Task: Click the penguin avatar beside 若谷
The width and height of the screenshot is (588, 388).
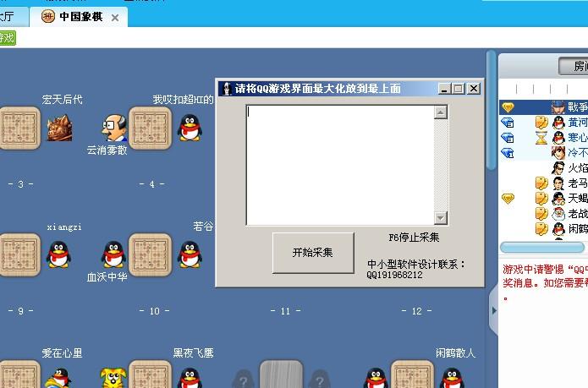Action: coord(190,254)
